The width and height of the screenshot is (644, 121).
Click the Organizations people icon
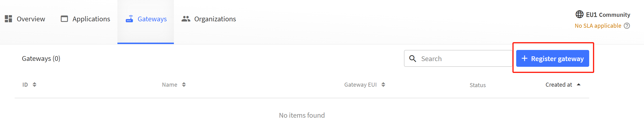pos(186,19)
